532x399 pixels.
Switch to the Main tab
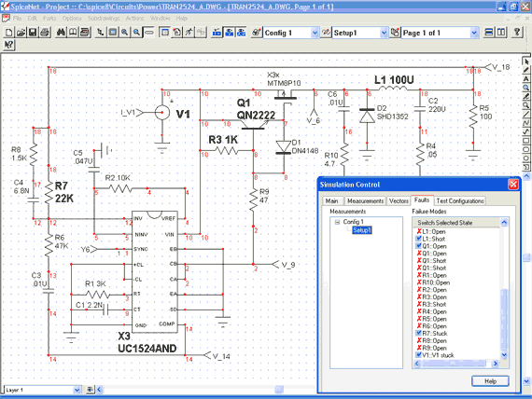point(332,201)
